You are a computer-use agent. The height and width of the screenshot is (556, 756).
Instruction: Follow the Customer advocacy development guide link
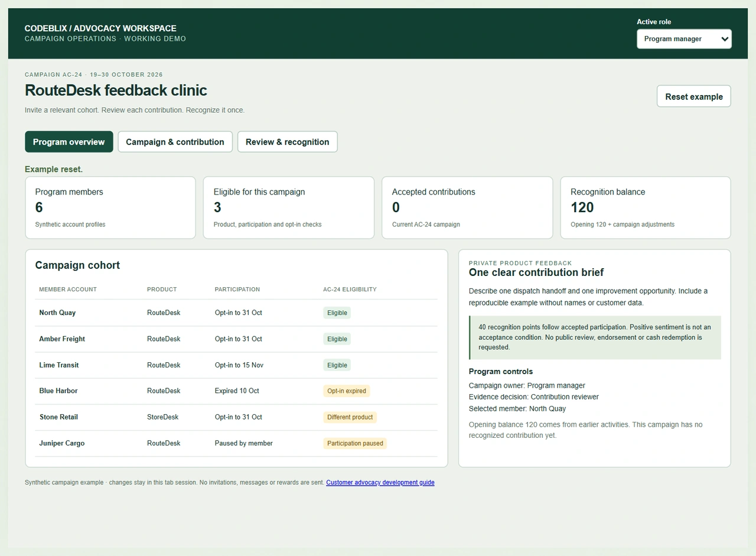(380, 483)
